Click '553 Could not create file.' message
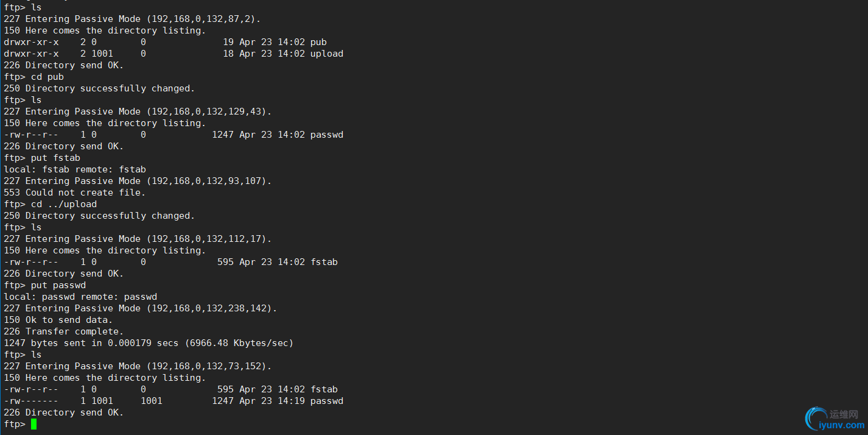The height and width of the screenshot is (435, 868). tap(75, 193)
